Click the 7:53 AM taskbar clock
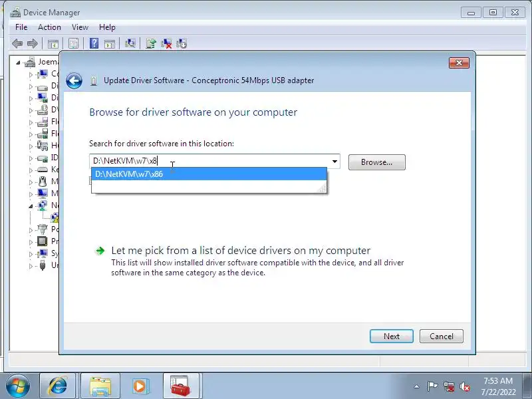Image resolution: width=532 pixels, height=399 pixels. [498, 380]
